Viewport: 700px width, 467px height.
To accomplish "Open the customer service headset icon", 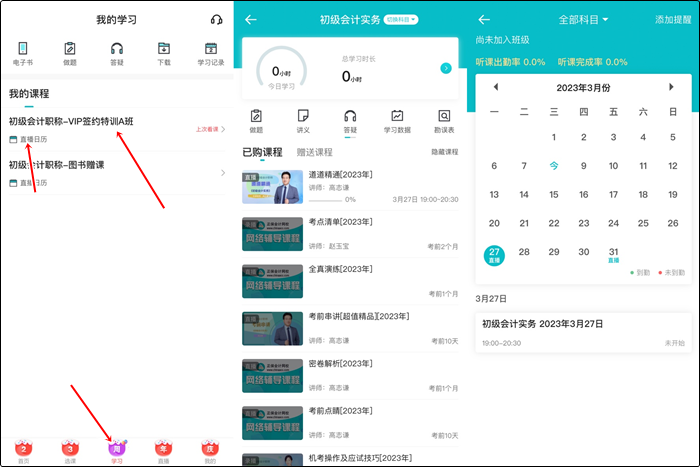I will point(217,20).
